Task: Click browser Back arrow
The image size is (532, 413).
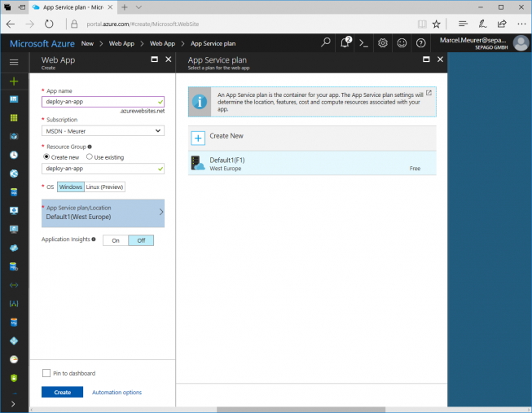Action: pos(11,24)
